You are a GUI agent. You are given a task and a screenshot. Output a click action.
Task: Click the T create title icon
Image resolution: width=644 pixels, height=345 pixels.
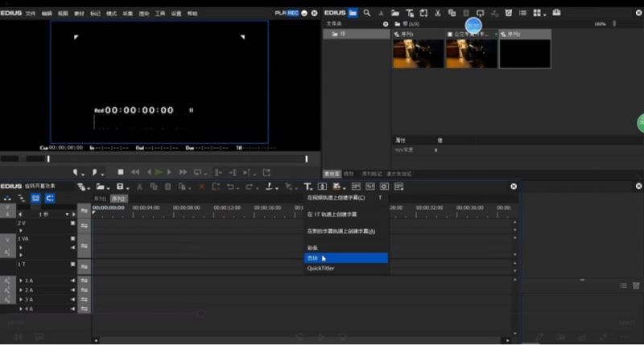click(308, 187)
